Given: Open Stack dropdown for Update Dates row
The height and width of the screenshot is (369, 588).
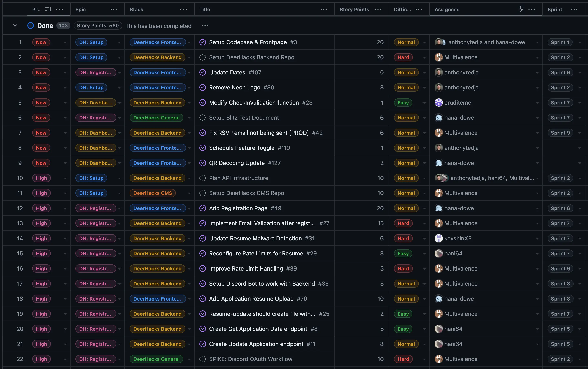Looking at the screenshot, I should click(x=189, y=73).
